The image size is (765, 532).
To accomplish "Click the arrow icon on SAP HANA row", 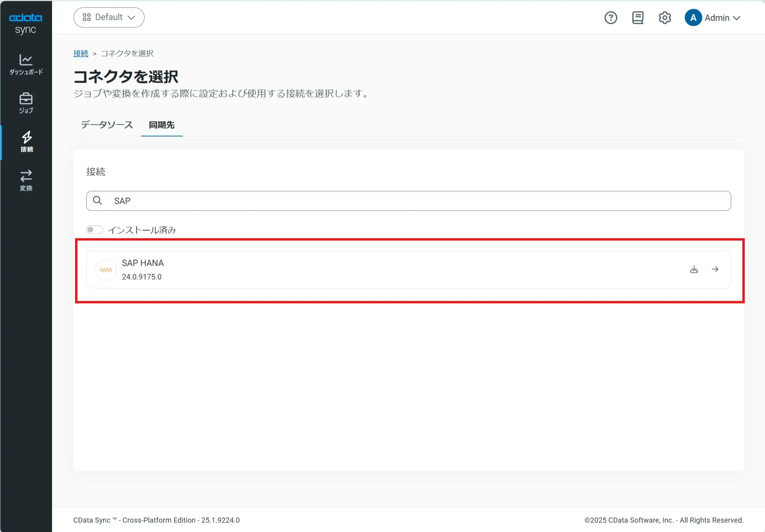I will [715, 269].
